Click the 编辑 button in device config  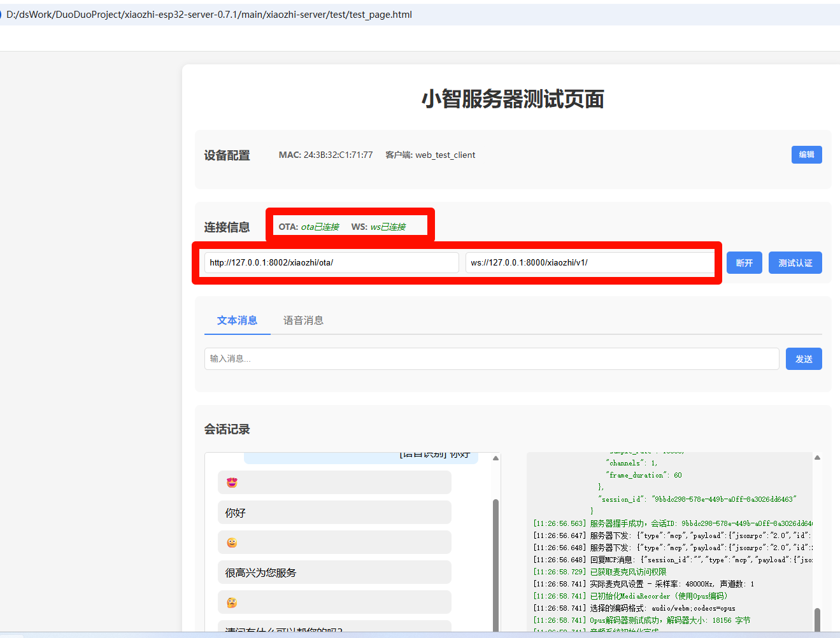pos(806,155)
